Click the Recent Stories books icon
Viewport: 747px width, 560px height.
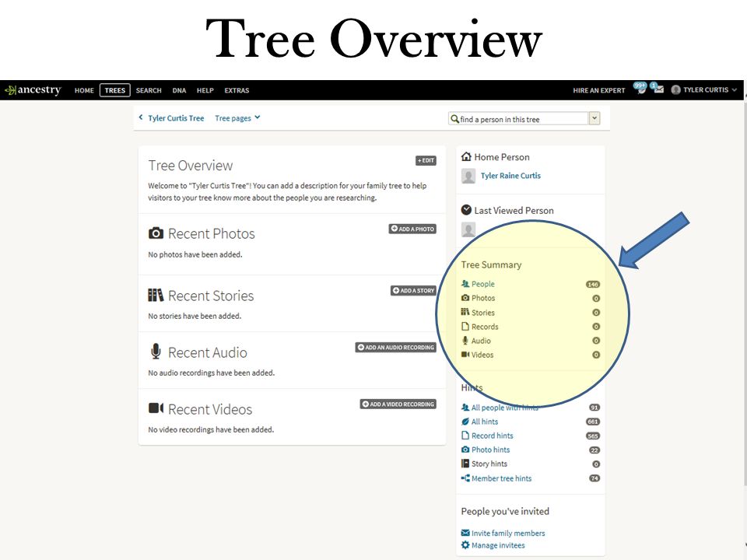coord(156,296)
